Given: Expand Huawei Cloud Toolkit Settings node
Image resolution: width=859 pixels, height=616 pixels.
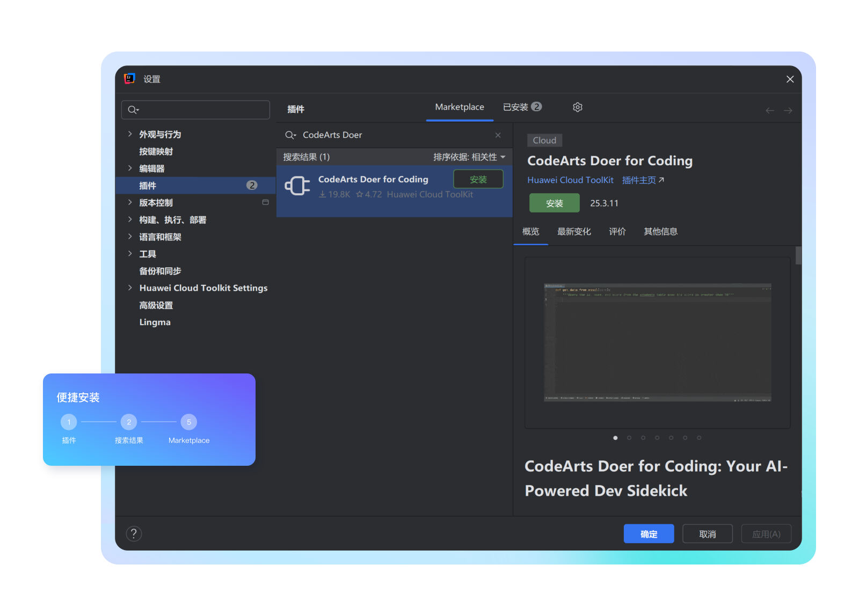Looking at the screenshot, I should click(x=130, y=288).
